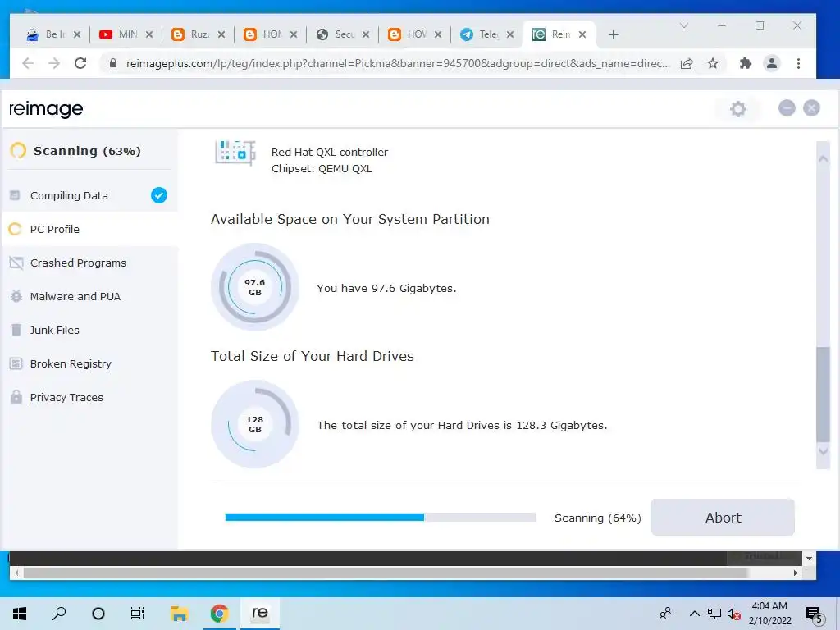Click the 97.6 GB free space gauge

tap(255, 287)
